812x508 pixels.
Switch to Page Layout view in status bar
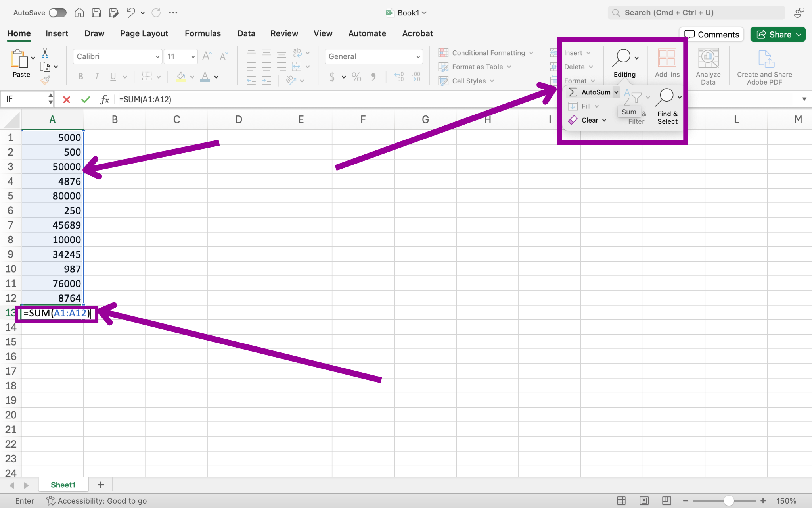(644, 501)
